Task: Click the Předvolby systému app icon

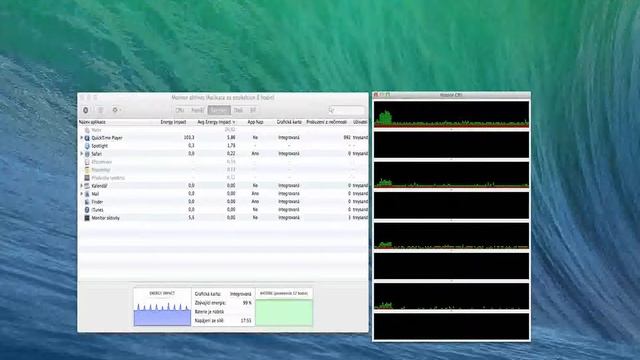Action: click(87, 178)
